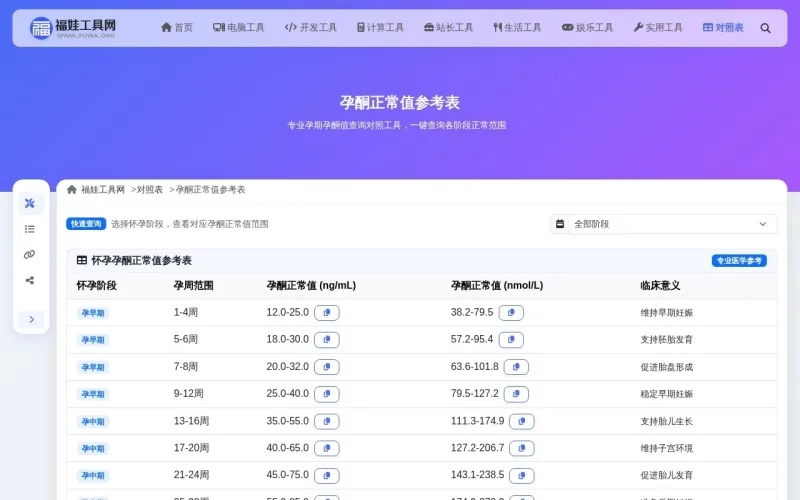Click 孕中期 tag in 21-24周 row
This screenshot has width=800, height=500.
pos(93,476)
